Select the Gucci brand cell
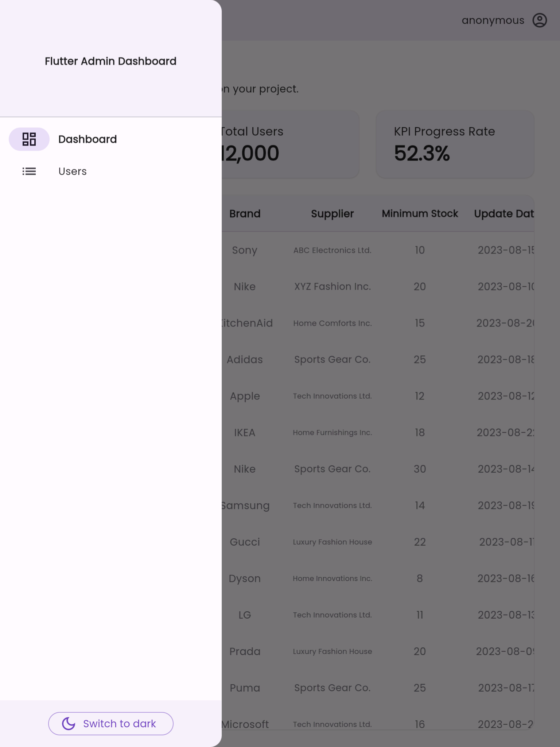Image resolution: width=560 pixels, height=747 pixels. pyautogui.click(x=245, y=542)
